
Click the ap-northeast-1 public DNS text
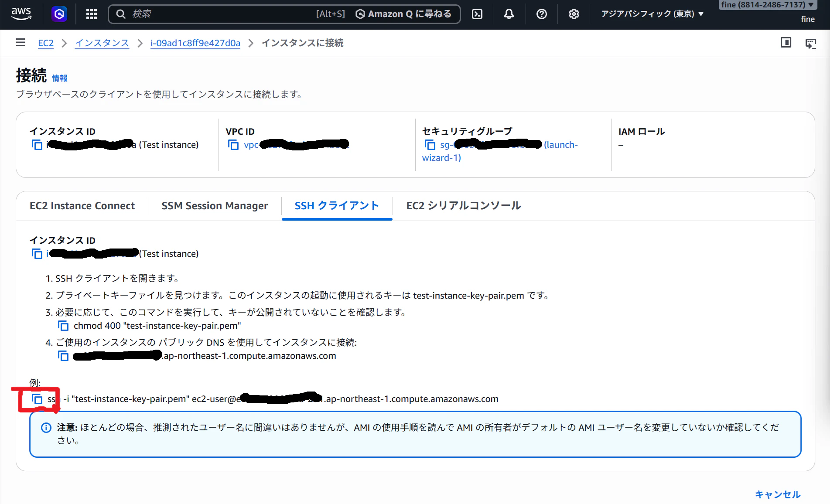(x=205, y=356)
